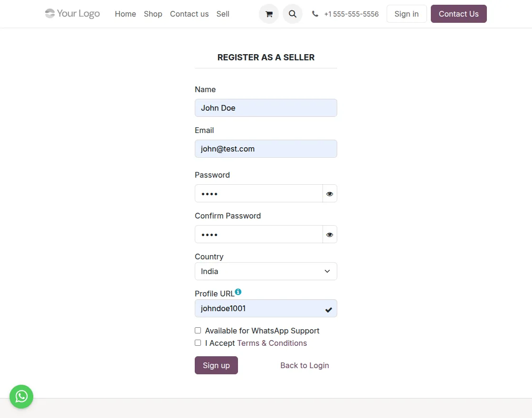Open the shopping cart icon
The image size is (532, 418).
(269, 14)
